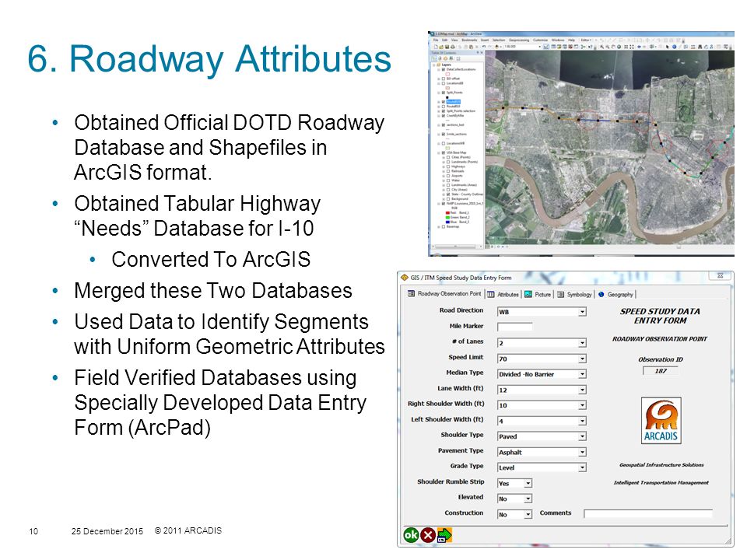747x560 pixels.
Task: Switch to the Symbology tab
Action: pos(574,294)
